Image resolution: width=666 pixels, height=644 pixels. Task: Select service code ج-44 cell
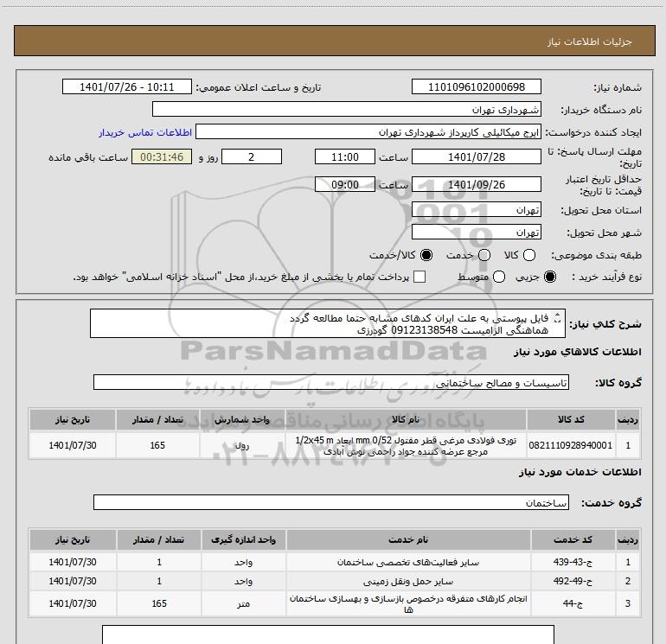click(x=573, y=603)
